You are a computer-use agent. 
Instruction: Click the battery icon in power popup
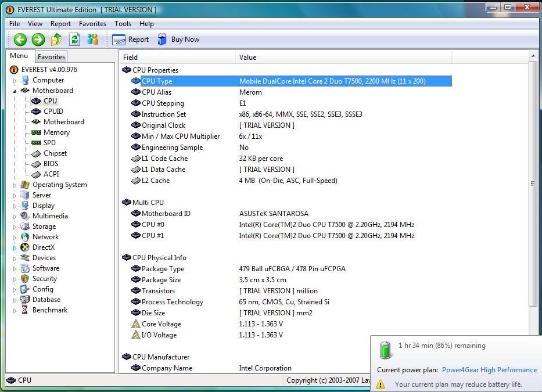coord(385,350)
